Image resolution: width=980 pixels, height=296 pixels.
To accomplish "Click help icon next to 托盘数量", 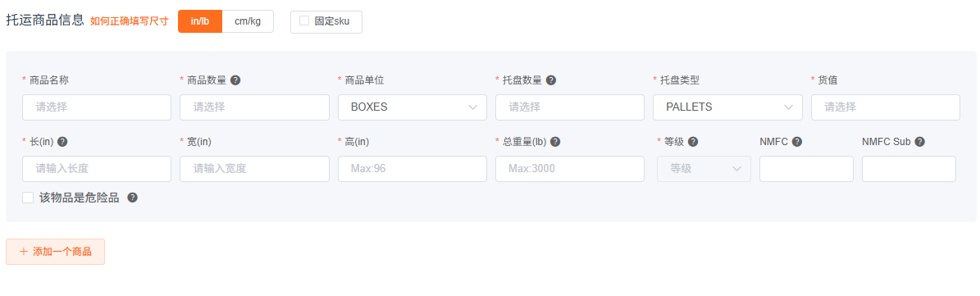I will [551, 80].
